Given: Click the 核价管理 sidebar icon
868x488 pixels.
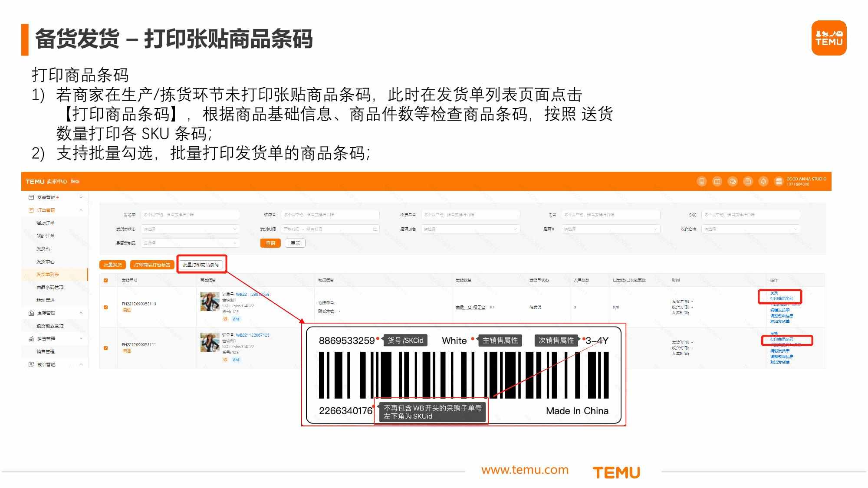Looking at the screenshot, I should pyautogui.click(x=31, y=364).
